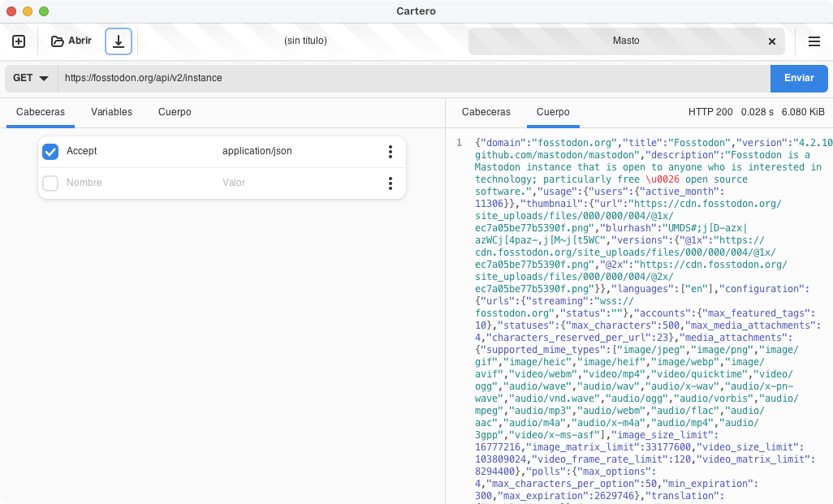Open empty header row options menu

point(391,183)
